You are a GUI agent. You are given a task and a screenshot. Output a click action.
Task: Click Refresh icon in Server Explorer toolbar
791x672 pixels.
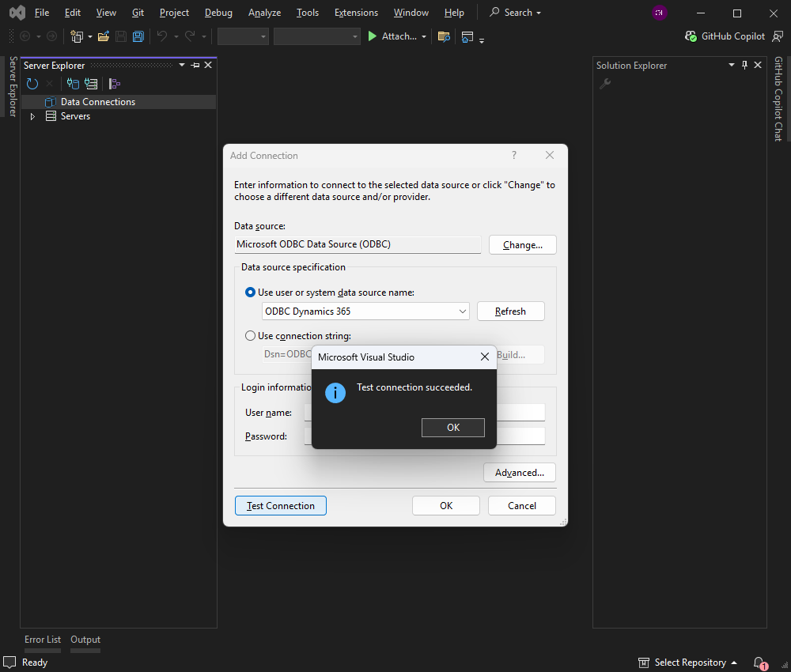pos(32,84)
